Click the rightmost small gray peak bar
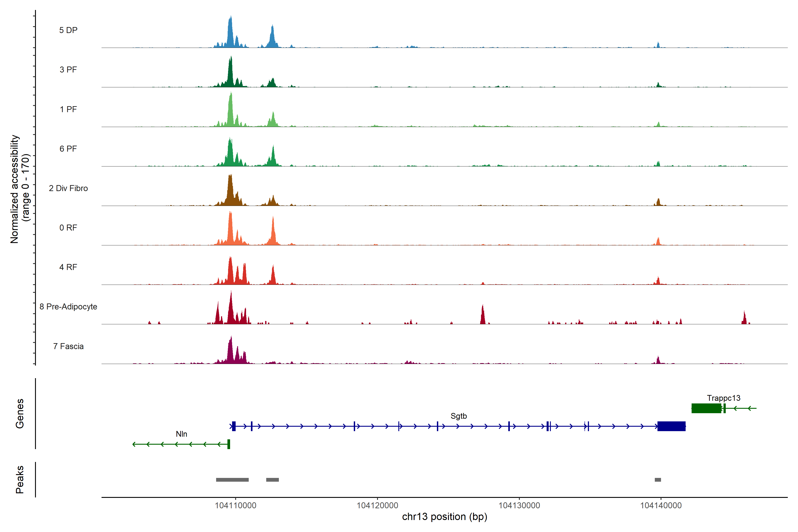The width and height of the screenshot is (798, 532). pyautogui.click(x=657, y=480)
